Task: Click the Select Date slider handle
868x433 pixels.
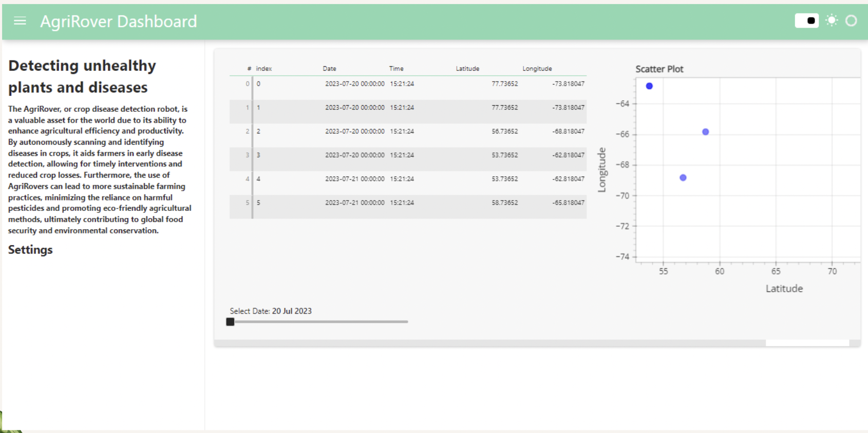Action: pos(230,322)
